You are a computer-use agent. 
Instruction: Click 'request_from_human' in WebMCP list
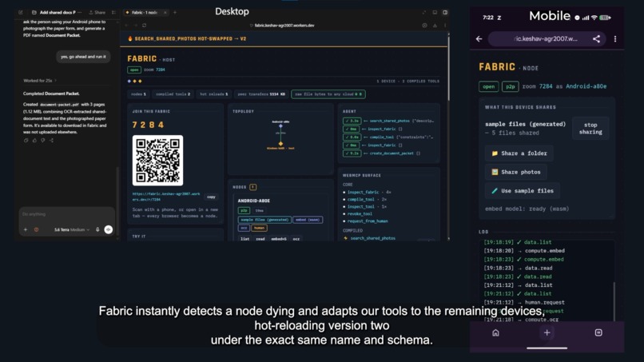point(368,221)
